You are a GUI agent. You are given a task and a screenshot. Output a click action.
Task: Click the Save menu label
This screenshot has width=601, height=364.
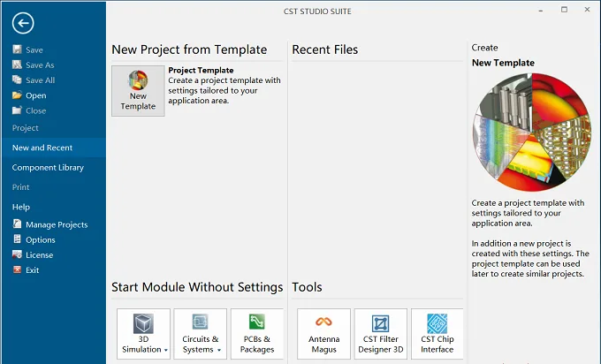pyautogui.click(x=34, y=49)
